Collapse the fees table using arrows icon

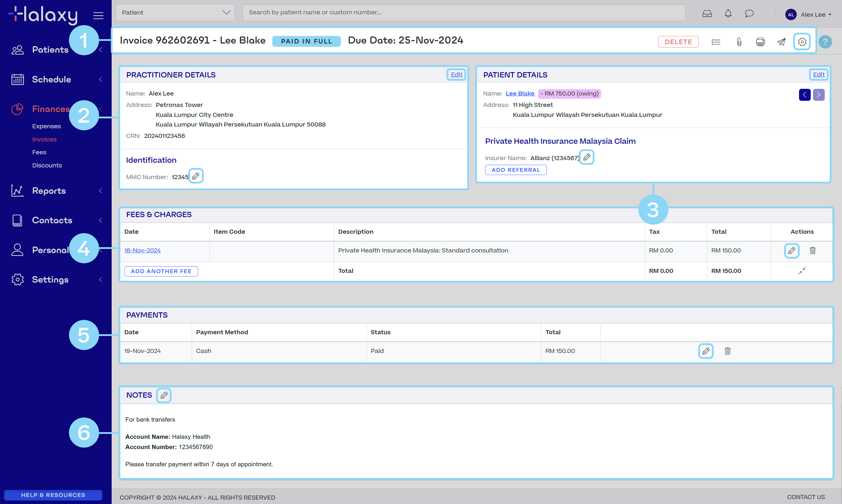point(802,271)
